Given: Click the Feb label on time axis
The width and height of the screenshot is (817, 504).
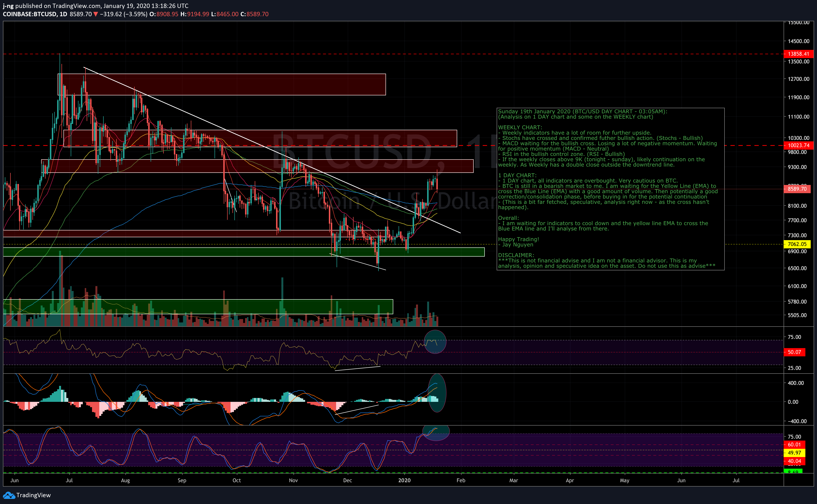Looking at the screenshot, I should pos(461,481).
